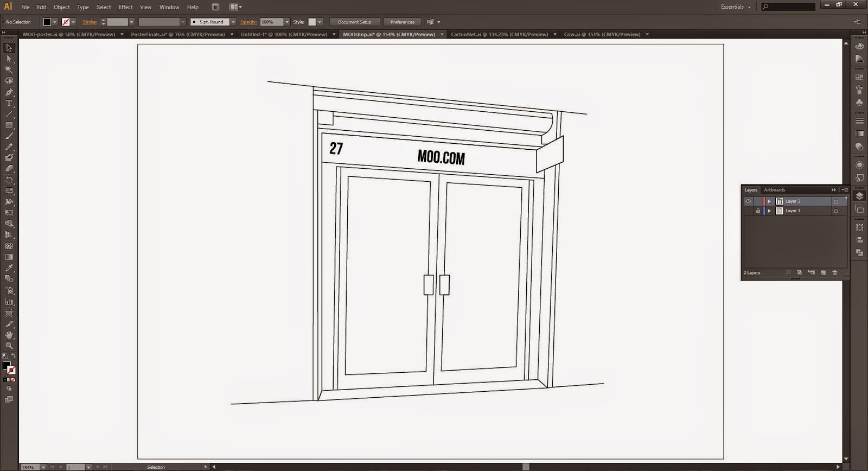Viewport: 868px width, 471px height.
Task: Select the Zoom tool
Action: 9,346
